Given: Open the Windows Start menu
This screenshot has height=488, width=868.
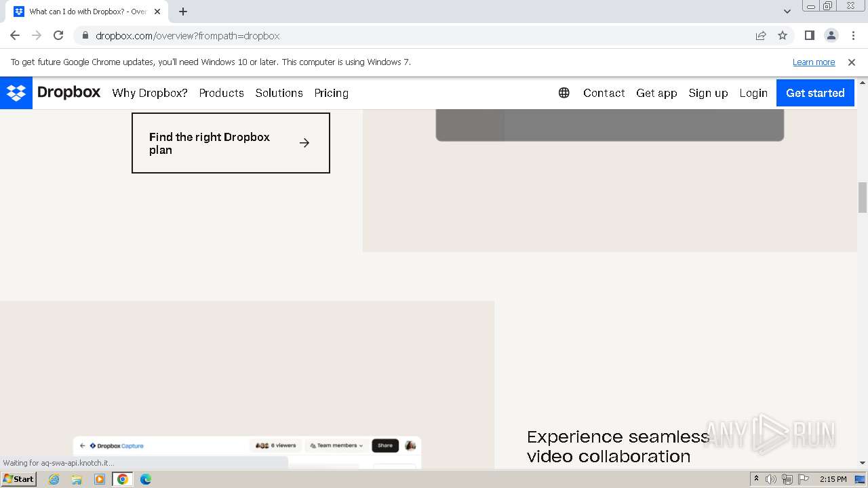Looking at the screenshot, I should point(18,479).
